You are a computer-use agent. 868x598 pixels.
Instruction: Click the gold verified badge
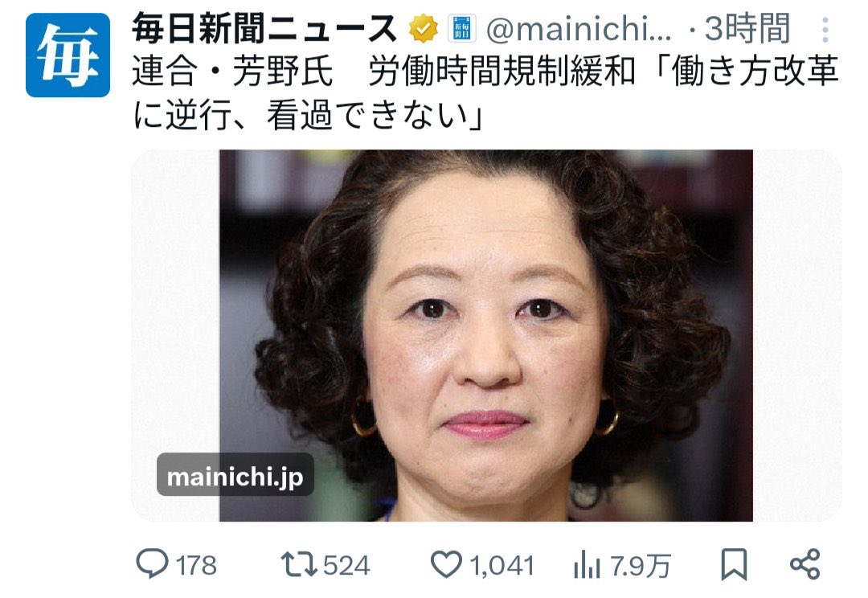[423, 29]
